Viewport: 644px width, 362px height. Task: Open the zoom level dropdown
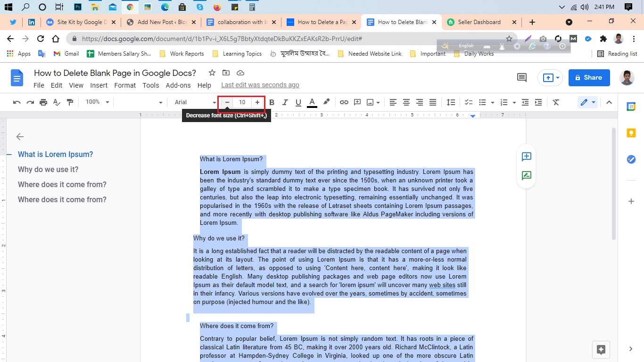point(97,102)
